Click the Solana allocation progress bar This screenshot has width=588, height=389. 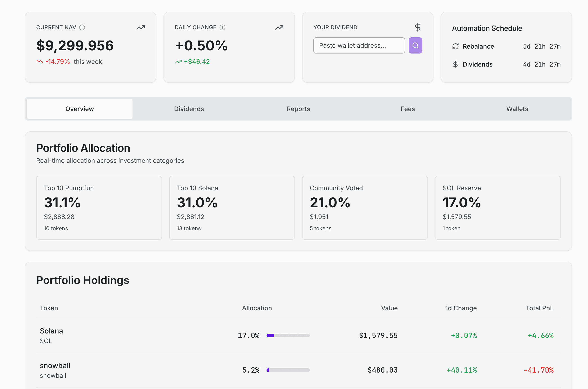[288, 335]
